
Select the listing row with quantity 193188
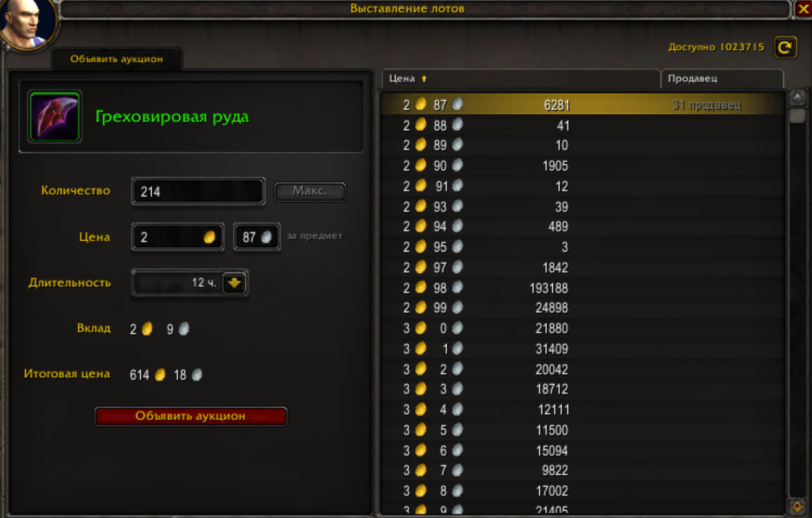[583, 288]
